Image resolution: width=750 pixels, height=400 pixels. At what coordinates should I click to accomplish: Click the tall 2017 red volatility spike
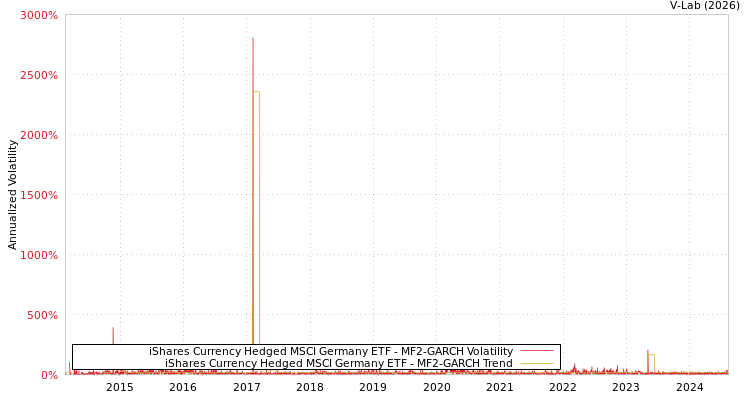coord(253,191)
